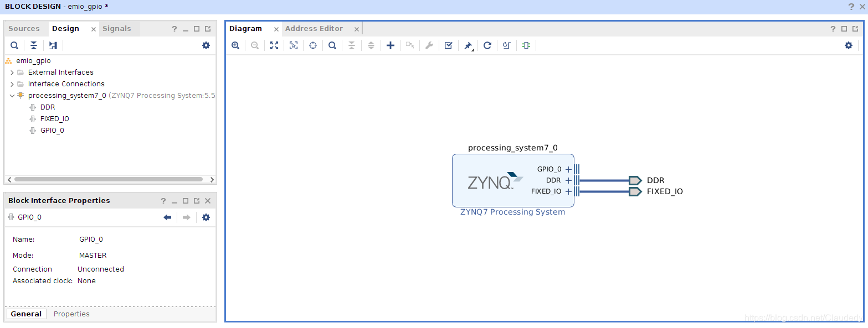Image resolution: width=868 pixels, height=328 pixels.
Task: Expand GPIO_0 port on ZYNQ block
Action: coord(568,170)
